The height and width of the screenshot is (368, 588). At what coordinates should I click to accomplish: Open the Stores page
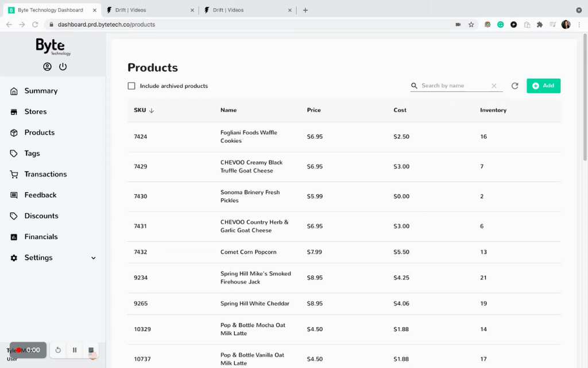pyautogui.click(x=36, y=112)
